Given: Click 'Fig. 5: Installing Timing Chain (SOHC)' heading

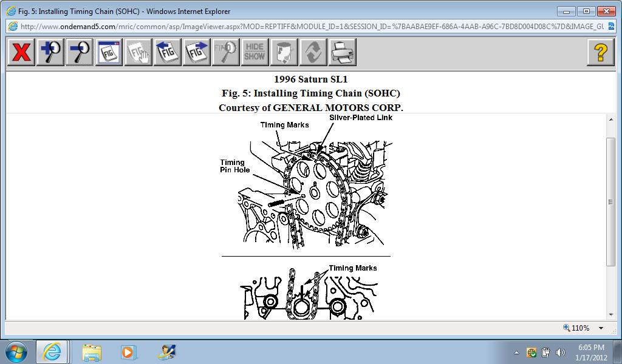Looking at the screenshot, I should point(310,93).
